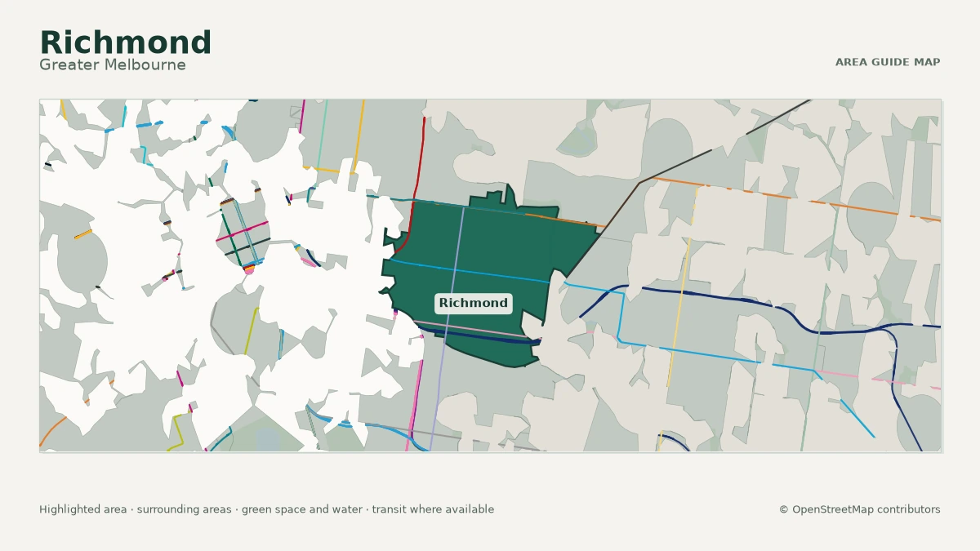This screenshot has width=980, height=551.
Task: Click the AREA GUIDE MAP heading
Action: [888, 62]
